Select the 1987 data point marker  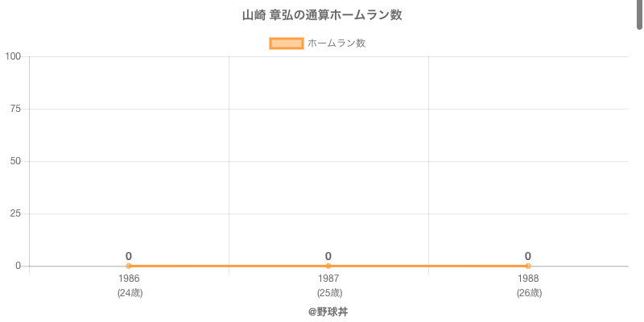tap(328, 266)
